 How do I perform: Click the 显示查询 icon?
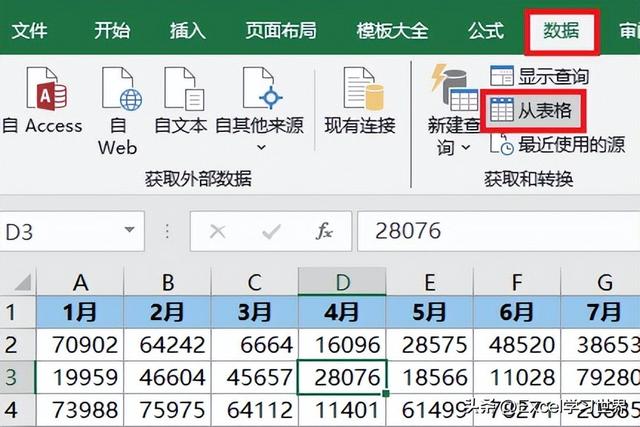tap(538, 75)
